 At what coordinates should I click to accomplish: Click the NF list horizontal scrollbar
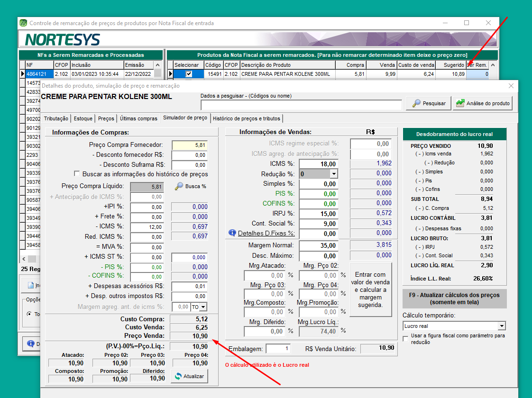(31, 259)
